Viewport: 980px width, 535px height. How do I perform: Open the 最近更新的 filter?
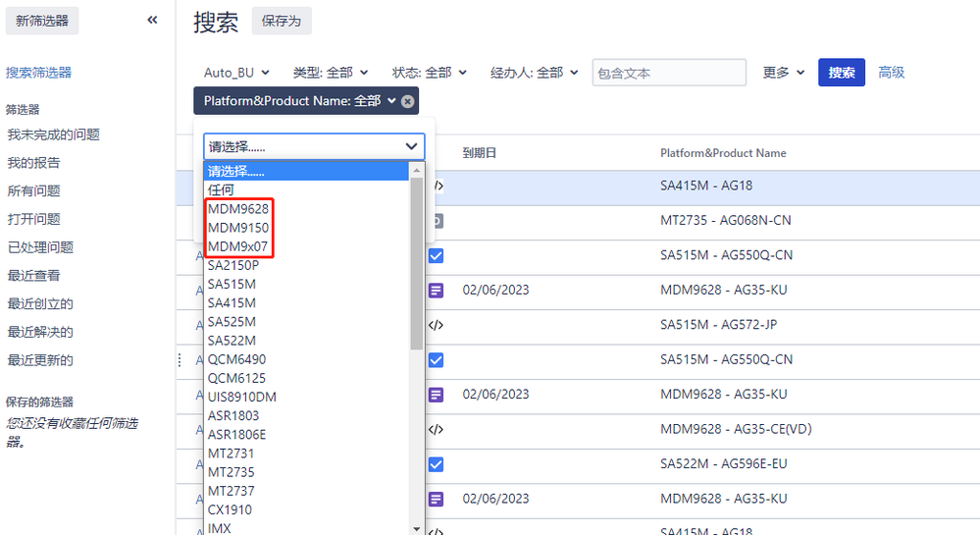pos(40,360)
